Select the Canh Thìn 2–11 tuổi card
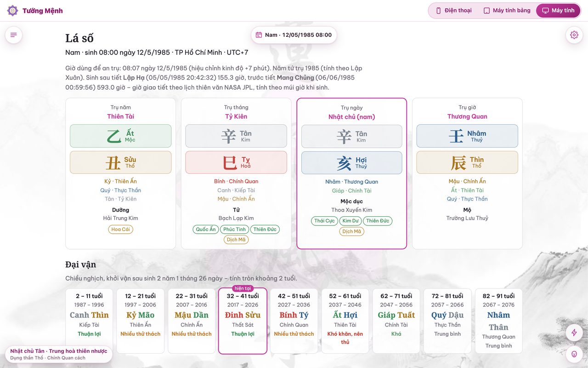Viewport: 588px width, 368px height. tap(89, 321)
